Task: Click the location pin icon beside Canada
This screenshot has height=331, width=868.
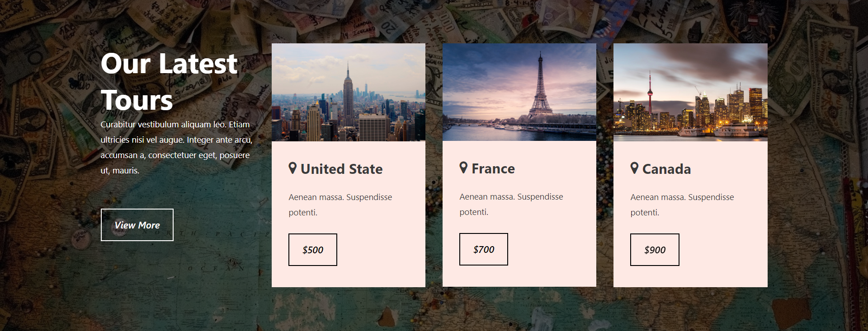Action: click(x=634, y=168)
